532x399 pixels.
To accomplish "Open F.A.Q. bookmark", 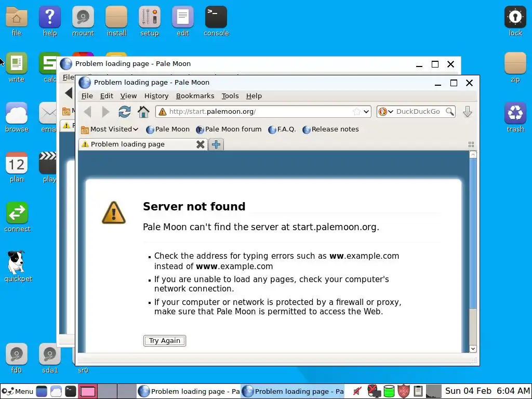I will point(282,129).
